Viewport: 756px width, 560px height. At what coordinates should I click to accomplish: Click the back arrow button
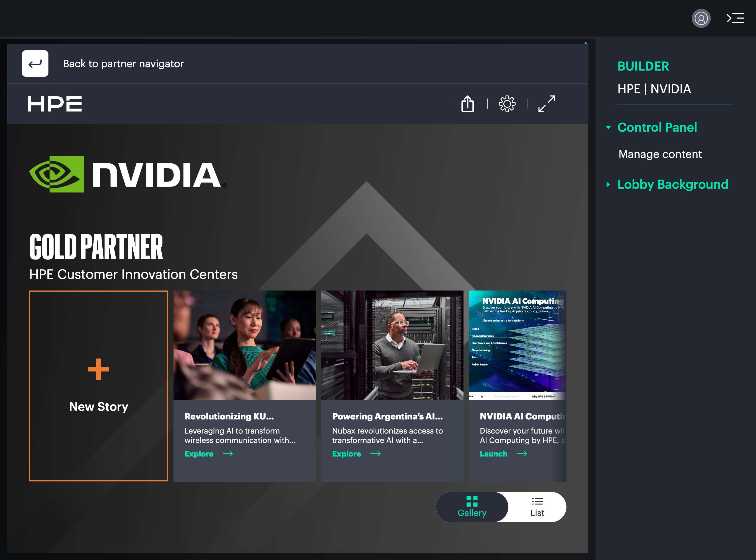click(x=35, y=64)
